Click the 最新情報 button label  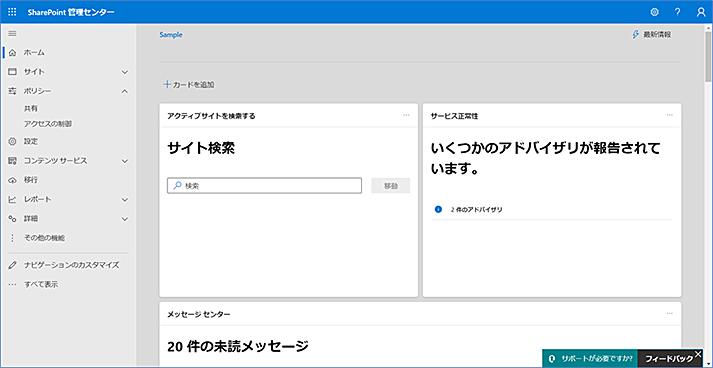tap(657, 35)
